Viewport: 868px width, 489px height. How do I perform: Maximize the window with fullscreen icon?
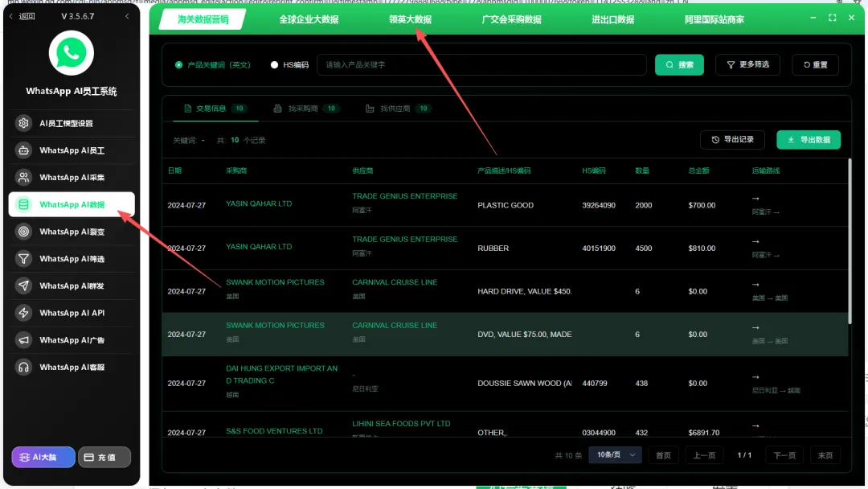(x=832, y=18)
